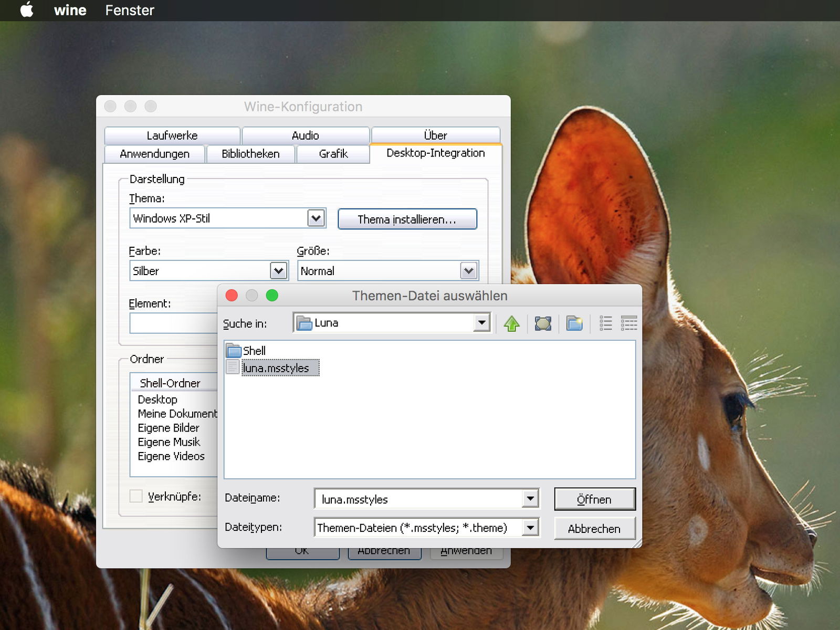Click the Luna folder icon in Suche in box

click(304, 323)
